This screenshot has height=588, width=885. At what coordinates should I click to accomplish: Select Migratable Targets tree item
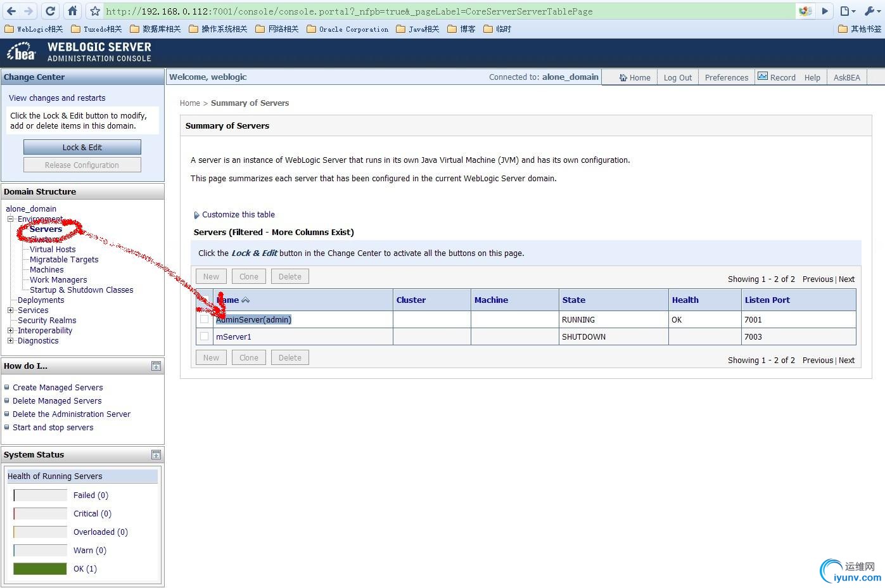coord(64,260)
